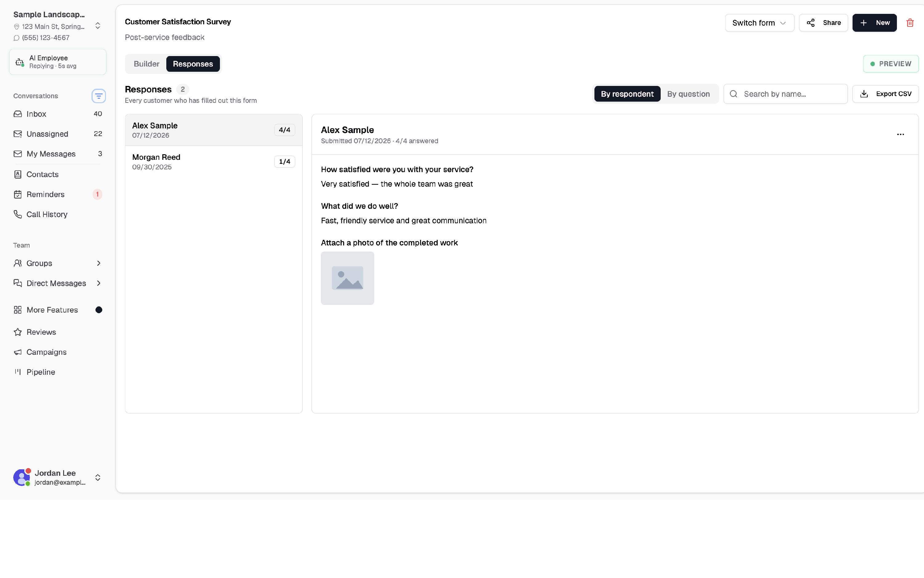924x578 pixels.
Task: Open Inbox conversations
Action: [x=58, y=114]
